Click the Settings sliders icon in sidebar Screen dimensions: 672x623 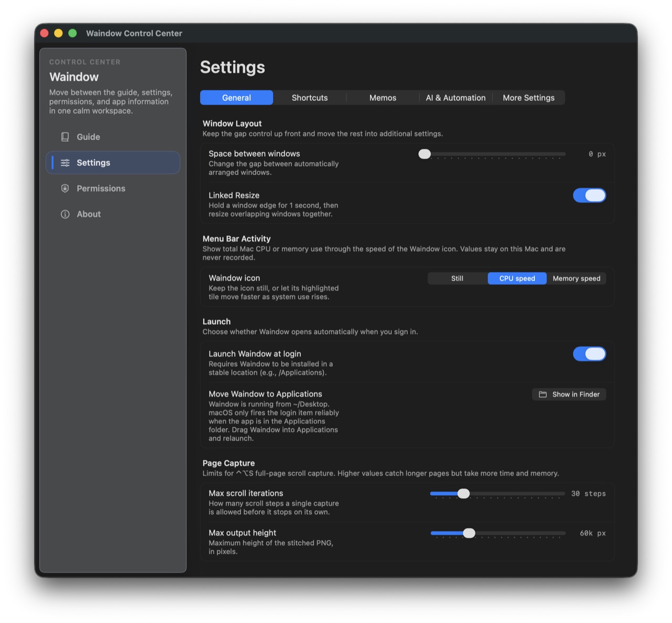point(65,163)
